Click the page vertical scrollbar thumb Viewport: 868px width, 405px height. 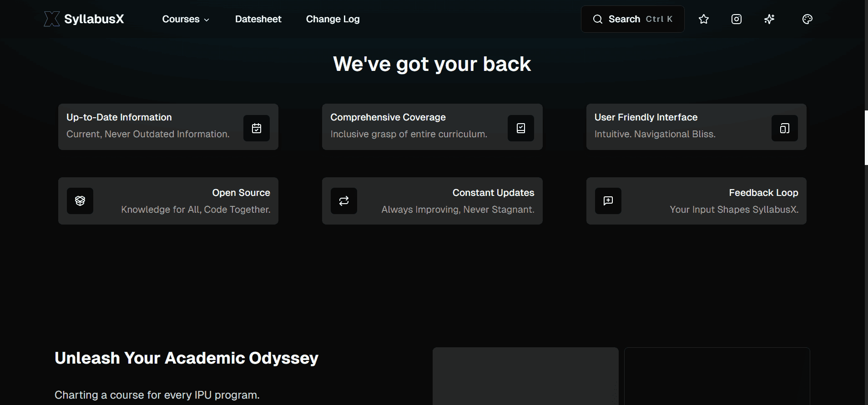point(866,137)
